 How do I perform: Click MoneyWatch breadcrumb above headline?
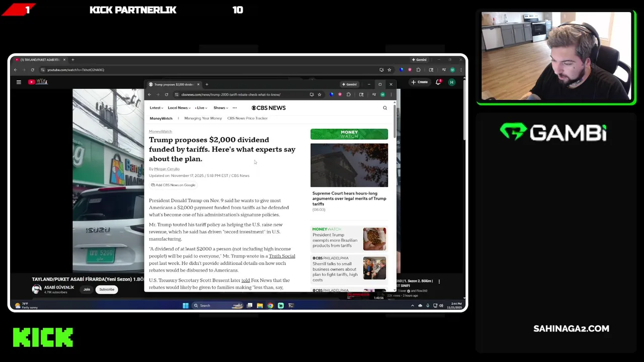tap(160, 132)
